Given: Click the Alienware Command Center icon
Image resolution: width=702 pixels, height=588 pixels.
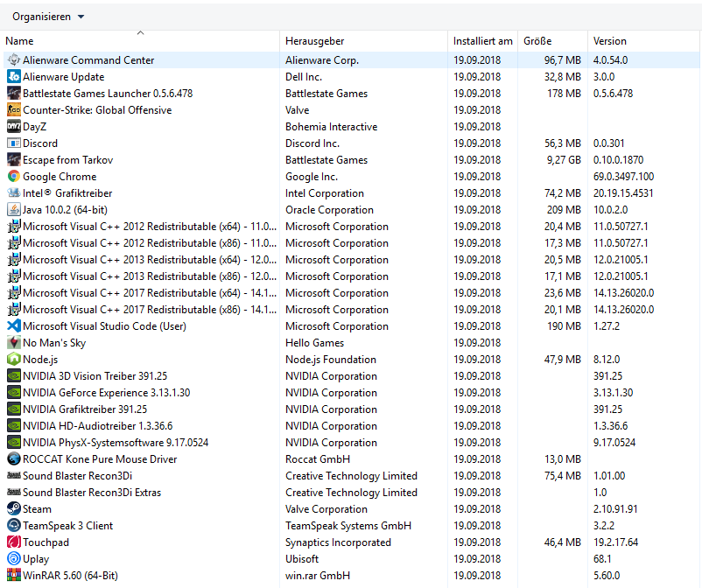Looking at the screenshot, I should (14, 59).
